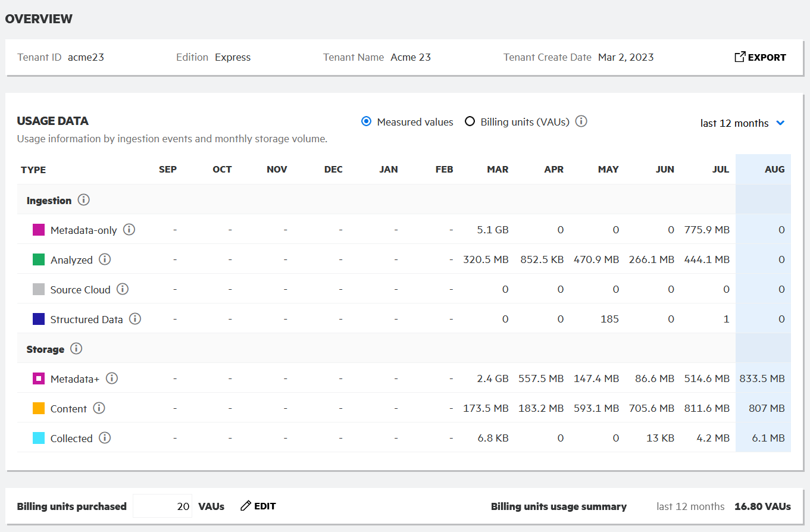The image size is (810, 532).
Task: Click the magenta Metadata-only color swatch
Action: pos(39,230)
